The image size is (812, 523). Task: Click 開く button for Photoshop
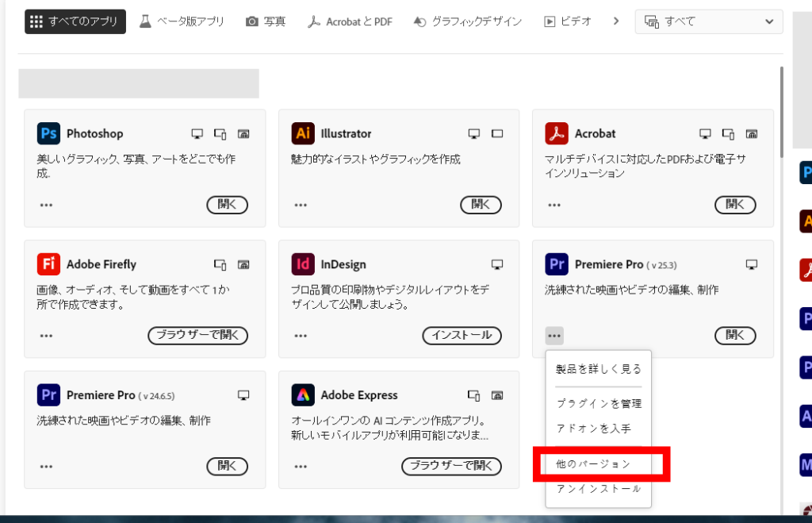227,205
